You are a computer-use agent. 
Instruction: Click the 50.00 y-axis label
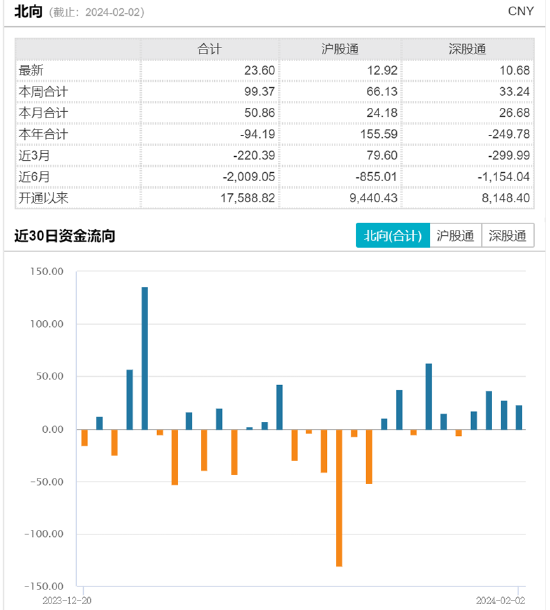(x=50, y=377)
